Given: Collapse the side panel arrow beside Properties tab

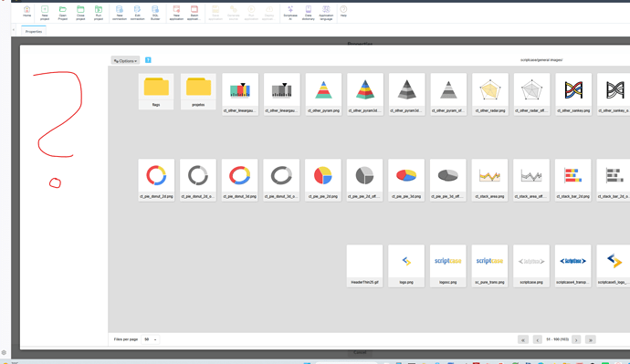Looking at the screenshot, I should (x=14, y=30).
